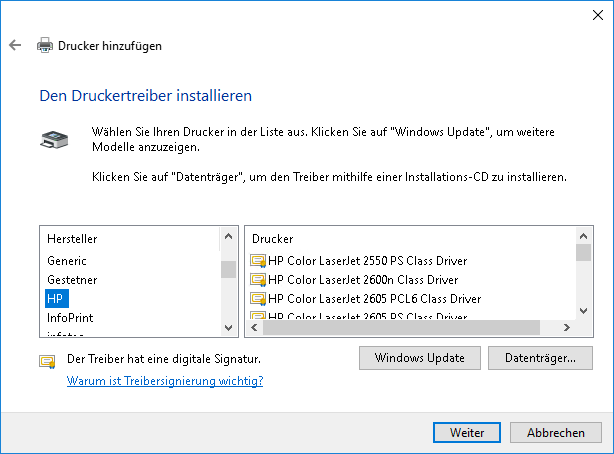
Task: Open 'Warum ist Treibersignierung wichtig?' link
Action: coord(165,381)
